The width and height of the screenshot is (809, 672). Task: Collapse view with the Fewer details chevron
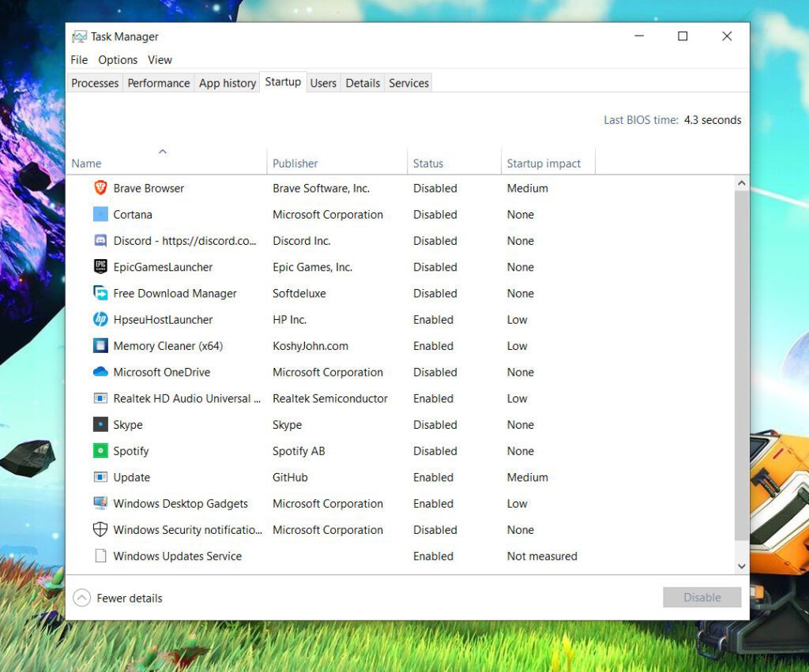click(x=81, y=599)
